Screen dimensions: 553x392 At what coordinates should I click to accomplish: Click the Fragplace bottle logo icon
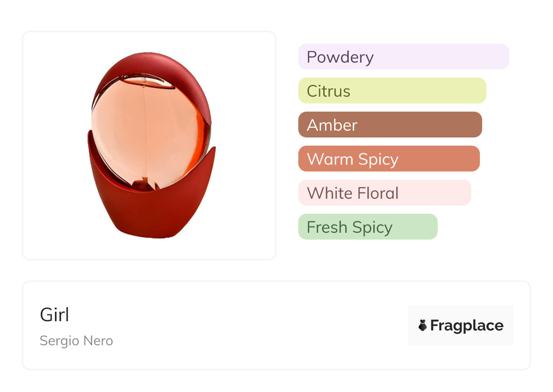click(423, 325)
